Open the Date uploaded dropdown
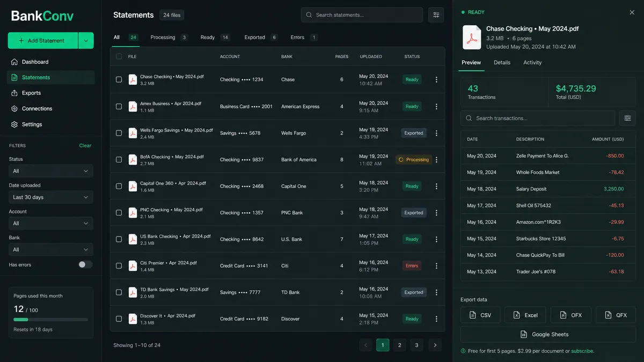 (x=51, y=197)
